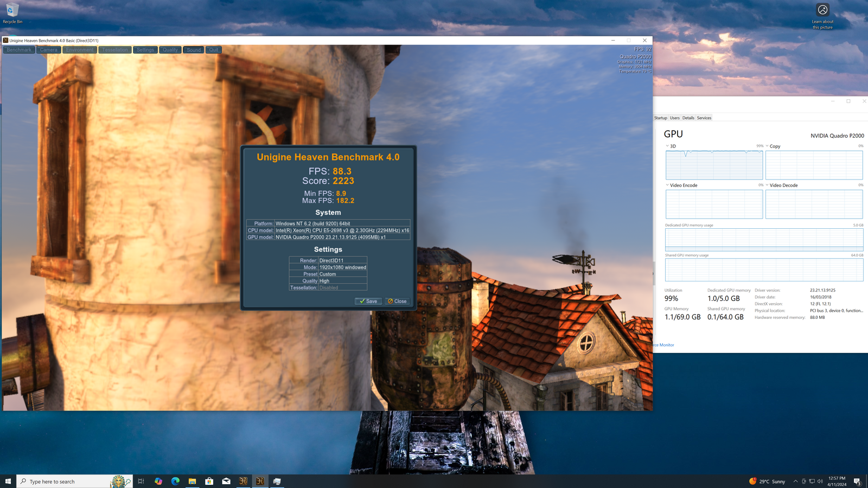Viewport: 868px width, 488px height.
Task: Click the Meet Now tray icon
Action: 804,481
